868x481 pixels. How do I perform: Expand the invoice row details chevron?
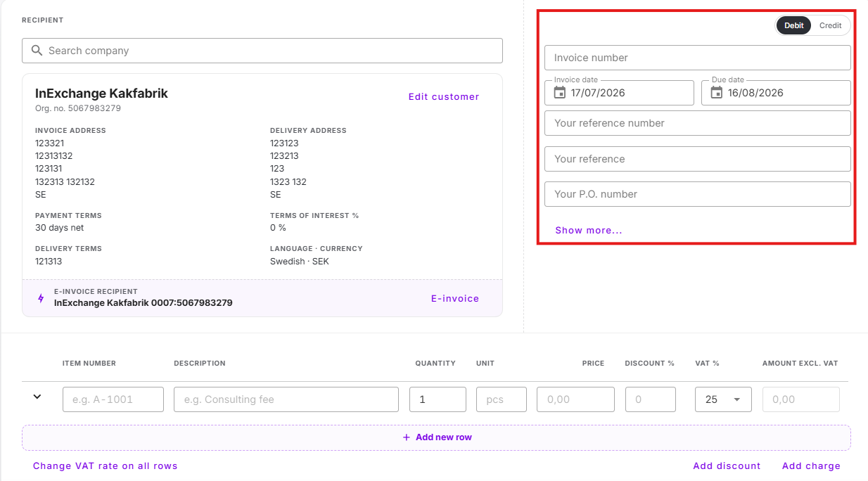[x=37, y=397]
